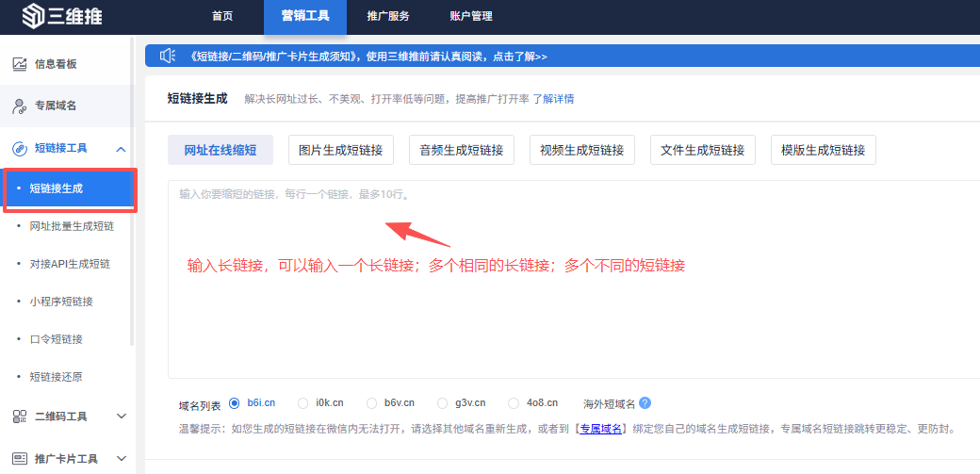The width and height of the screenshot is (980, 474).
Task: Click the 二维码工具 QR code icon
Action: point(19,416)
